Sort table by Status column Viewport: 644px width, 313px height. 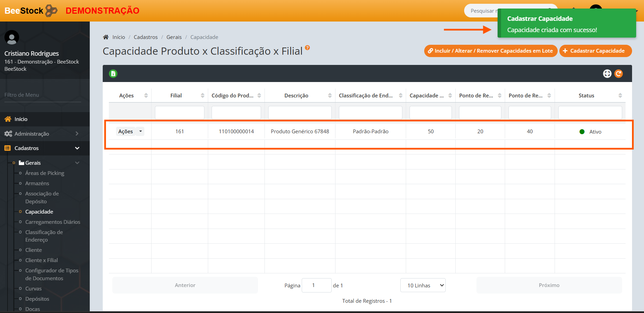pos(586,96)
